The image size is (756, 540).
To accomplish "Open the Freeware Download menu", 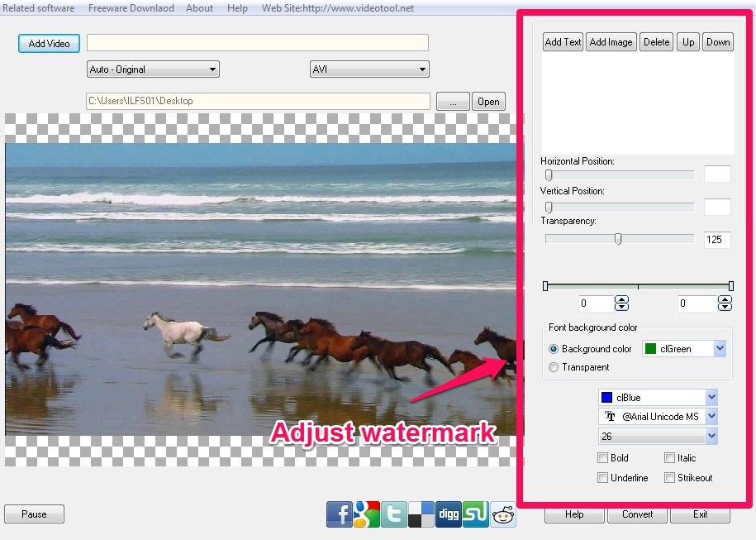I will [131, 8].
